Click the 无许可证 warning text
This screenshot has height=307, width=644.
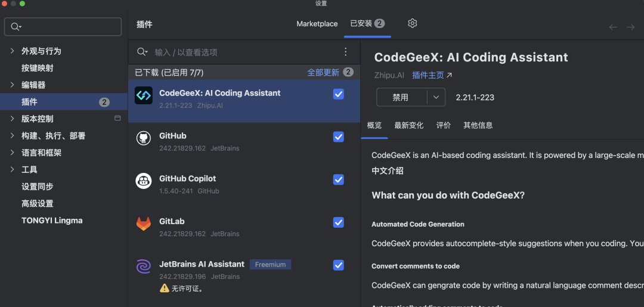(187, 289)
